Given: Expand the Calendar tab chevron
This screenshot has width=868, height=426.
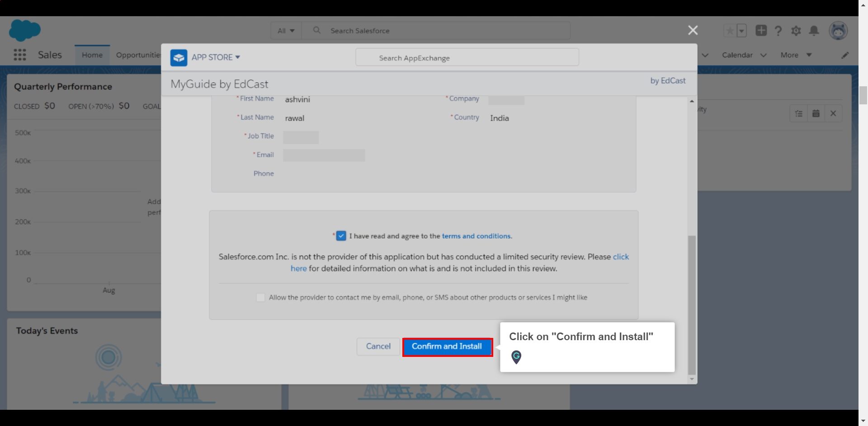Looking at the screenshot, I should (764, 55).
